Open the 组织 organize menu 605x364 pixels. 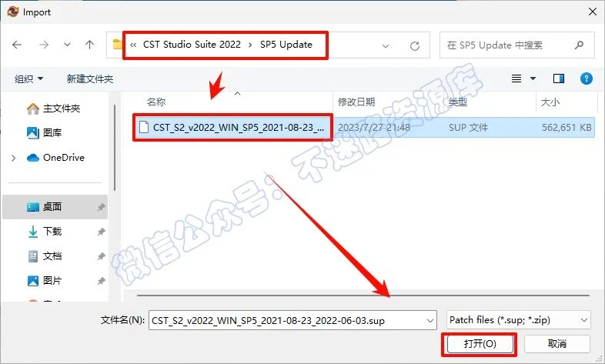click(28, 79)
